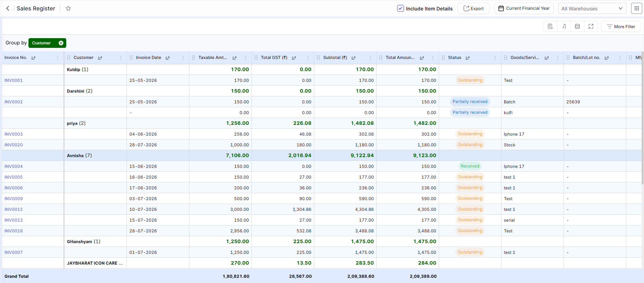
Task: Open the Total GST column kebab menu
Action: click(308, 58)
